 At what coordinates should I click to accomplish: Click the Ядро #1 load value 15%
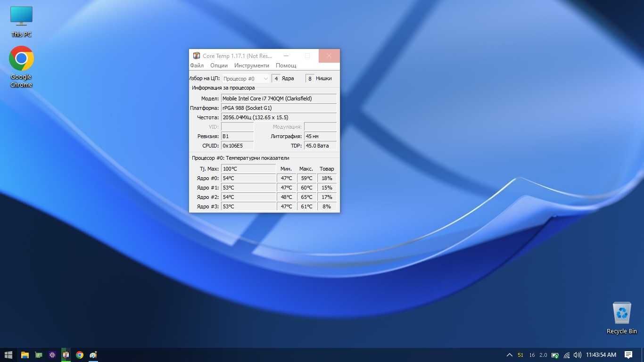(x=327, y=188)
